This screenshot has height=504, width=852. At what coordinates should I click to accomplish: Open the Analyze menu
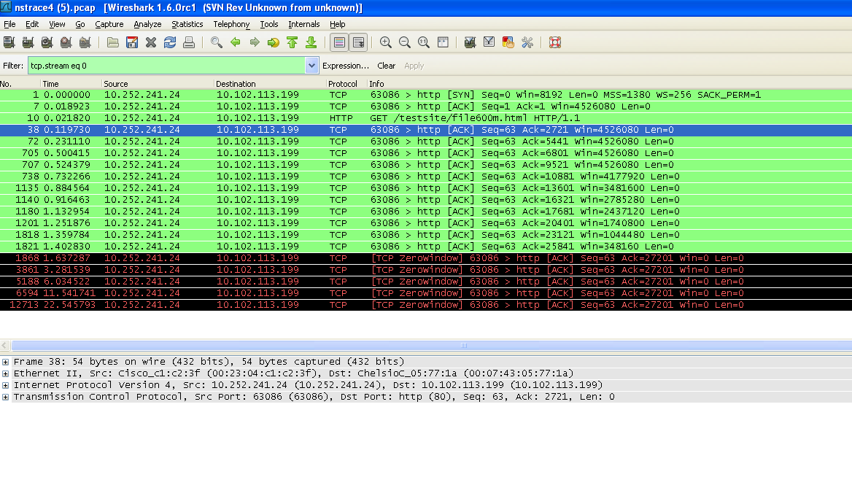pos(147,24)
